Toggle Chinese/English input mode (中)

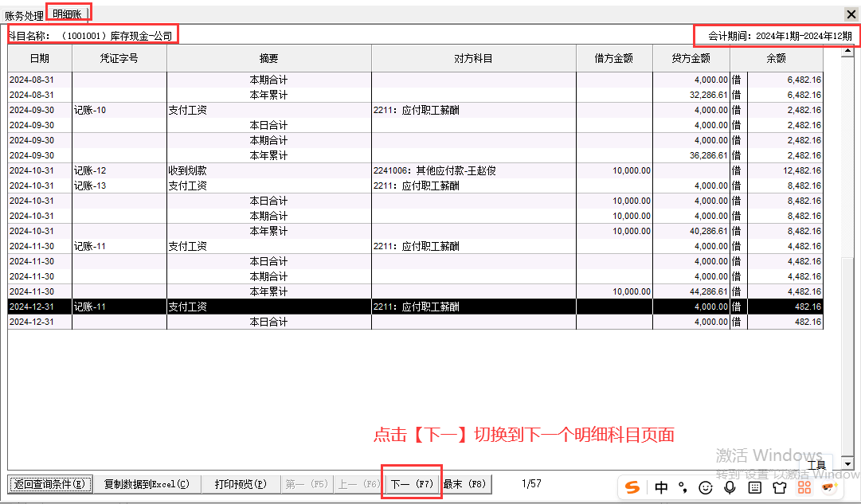coord(660,487)
